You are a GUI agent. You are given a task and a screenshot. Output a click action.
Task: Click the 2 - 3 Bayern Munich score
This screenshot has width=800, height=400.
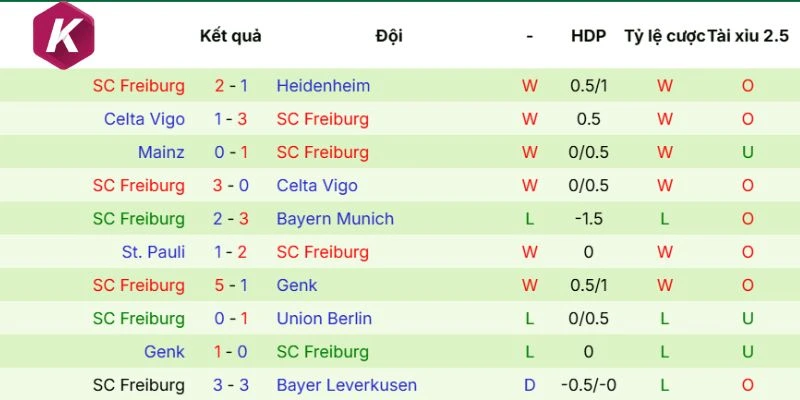click(231, 219)
